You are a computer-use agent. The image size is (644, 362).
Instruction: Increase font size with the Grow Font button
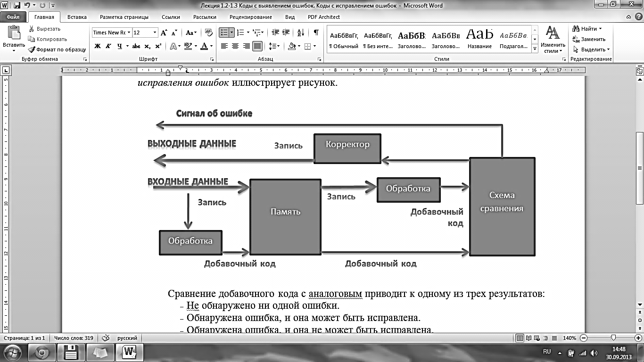(164, 33)
